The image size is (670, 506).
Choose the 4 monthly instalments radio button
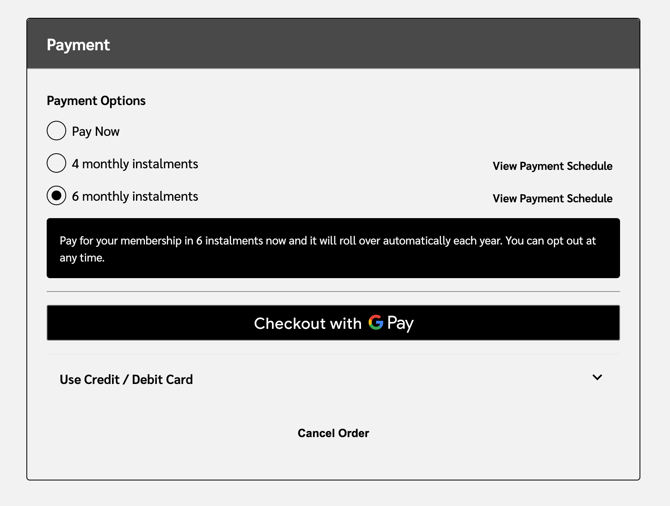click(x=57, y=163)
